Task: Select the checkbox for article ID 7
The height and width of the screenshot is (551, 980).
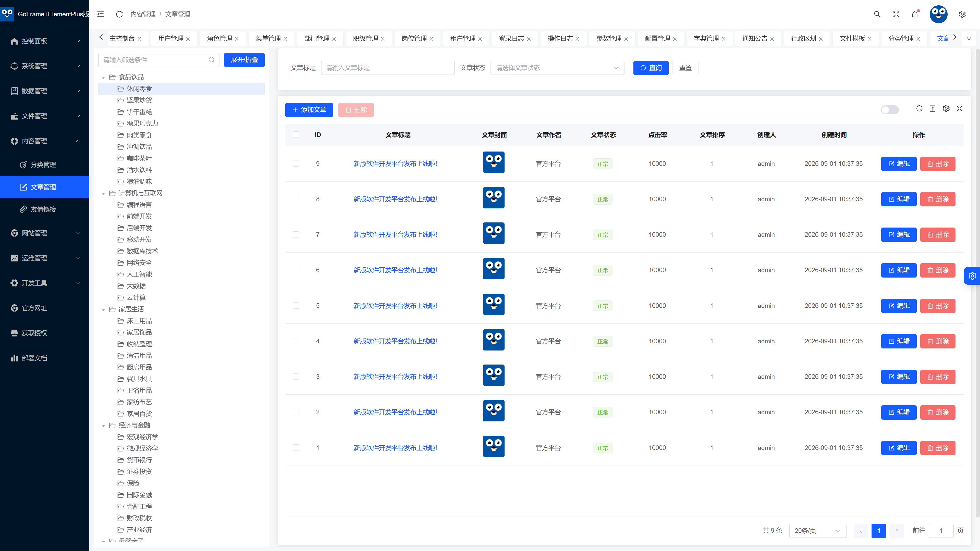Action: pos(296,235)
